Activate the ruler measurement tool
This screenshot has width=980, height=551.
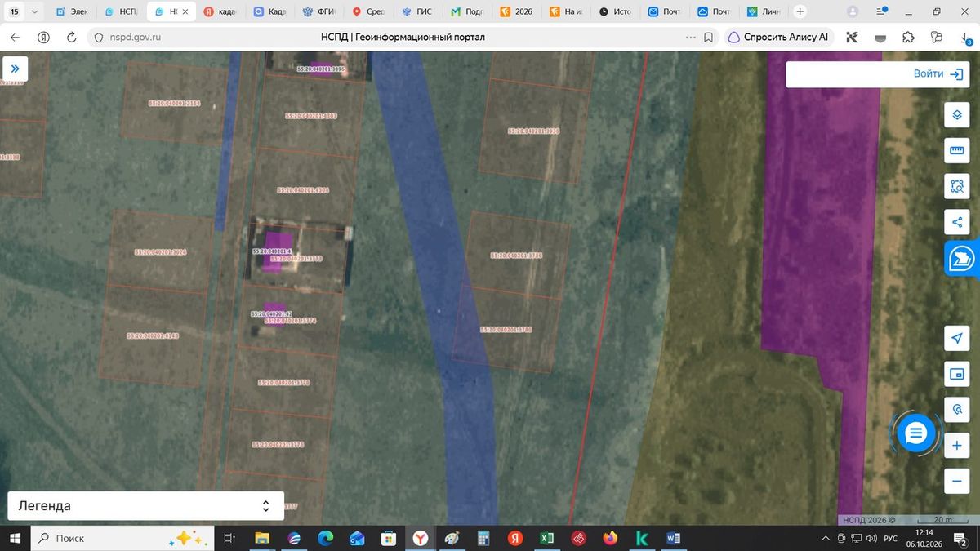[x=956, y=151]
